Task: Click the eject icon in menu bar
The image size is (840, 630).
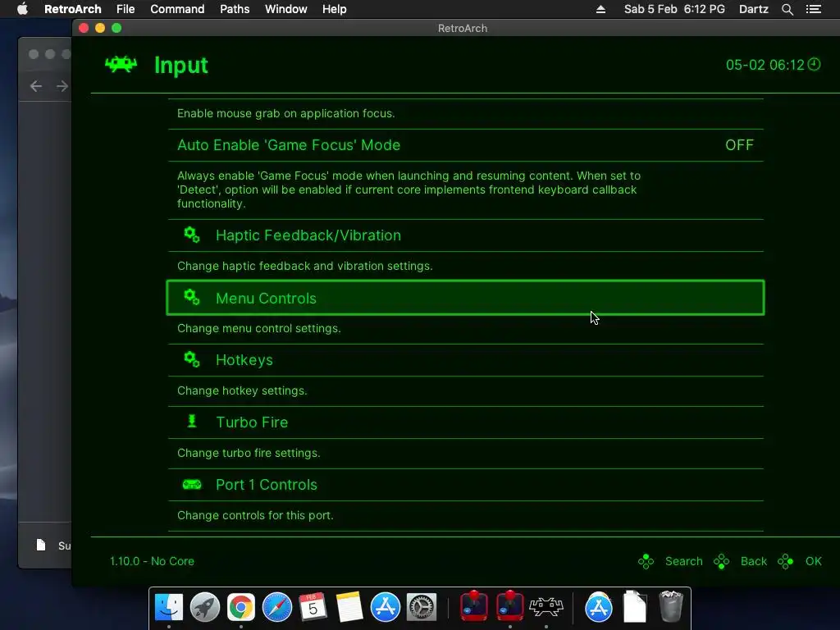Action: pos(600,9)
